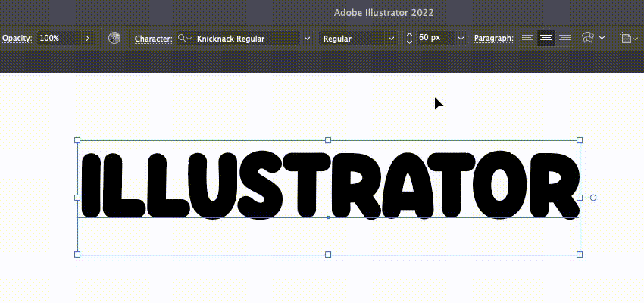Image resolution: width=644 pixels, height=303 pixels.
Task: Set paragraph alignment to left
Action: [x=527, y=38]
